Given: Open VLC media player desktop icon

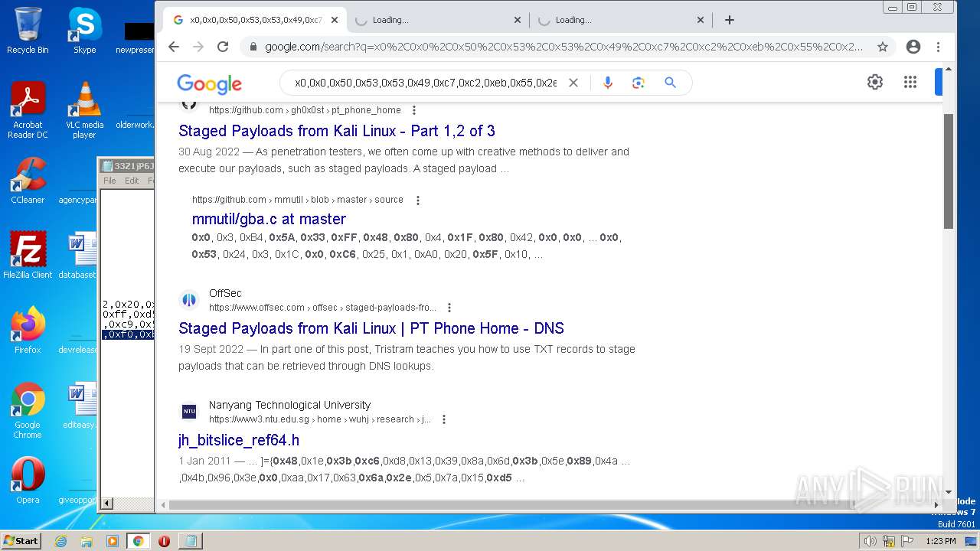Looking at the screenshot, I should (84, 110).
